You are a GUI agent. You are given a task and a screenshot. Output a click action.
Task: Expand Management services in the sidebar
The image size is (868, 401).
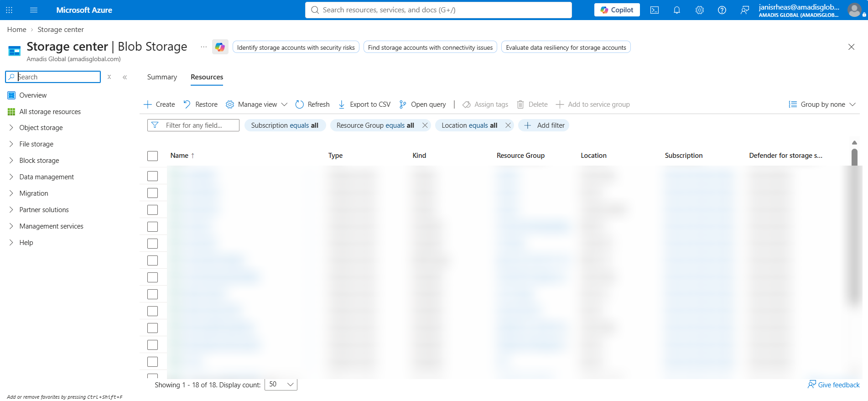click(11, 226)
